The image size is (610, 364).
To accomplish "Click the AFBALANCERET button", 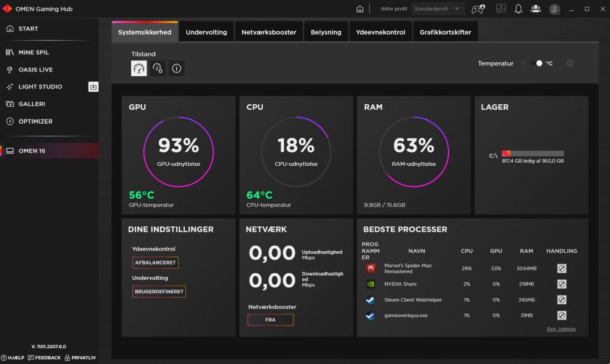I will (x=155, y=263).
